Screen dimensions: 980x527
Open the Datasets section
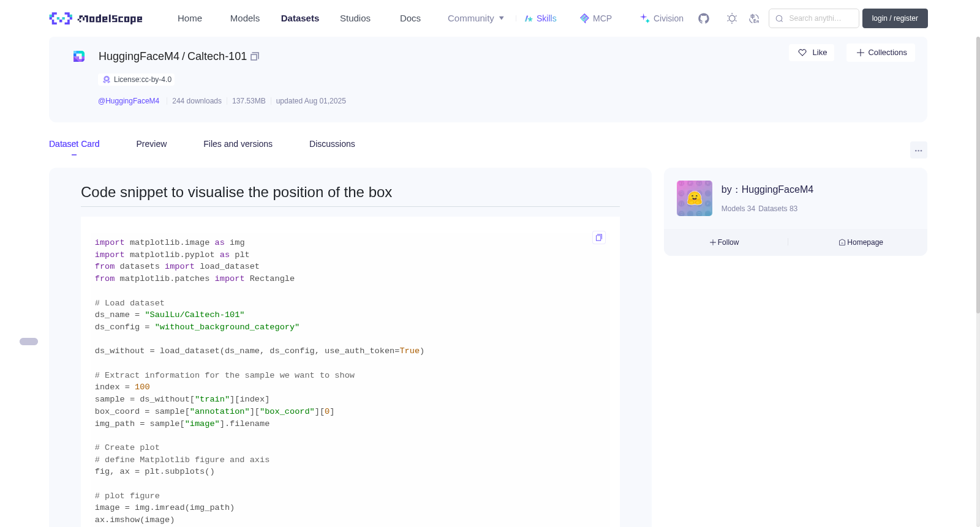[x=300, y=18]
